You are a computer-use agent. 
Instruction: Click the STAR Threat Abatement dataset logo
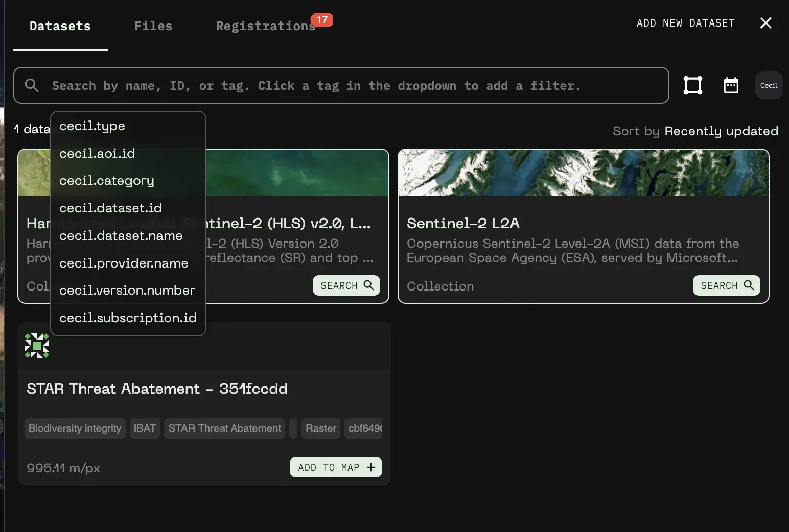coord(37,346)
